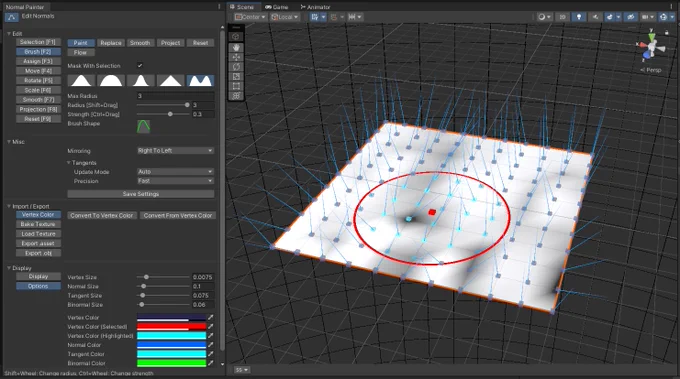Toggle Mask With Selection checkbox
Screen dimensions: 680x379
point(140,65)
